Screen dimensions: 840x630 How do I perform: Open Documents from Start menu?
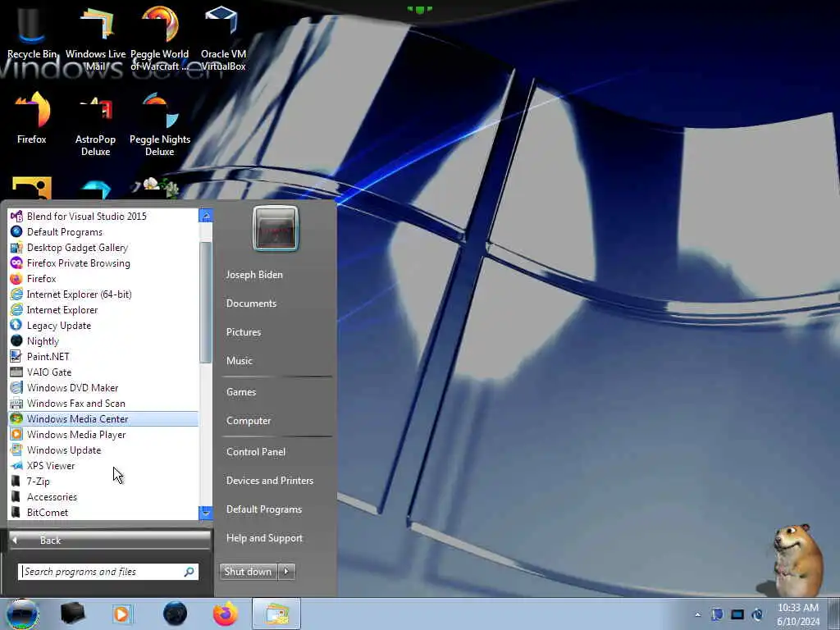[x=251, y=304]
